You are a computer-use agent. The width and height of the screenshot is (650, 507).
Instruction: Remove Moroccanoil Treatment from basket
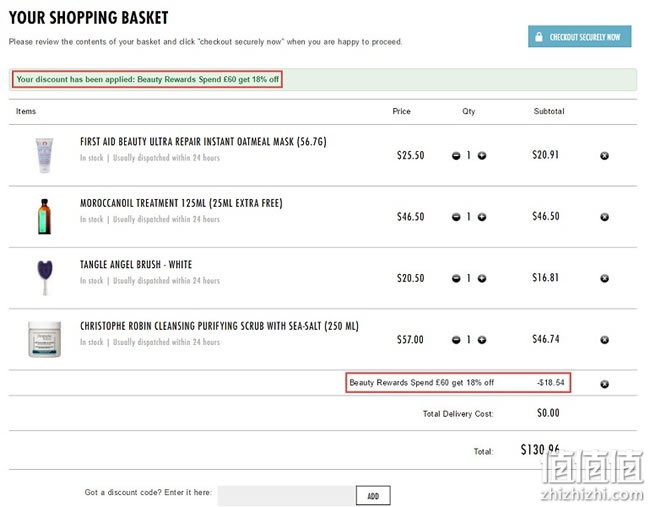point(604,217)
